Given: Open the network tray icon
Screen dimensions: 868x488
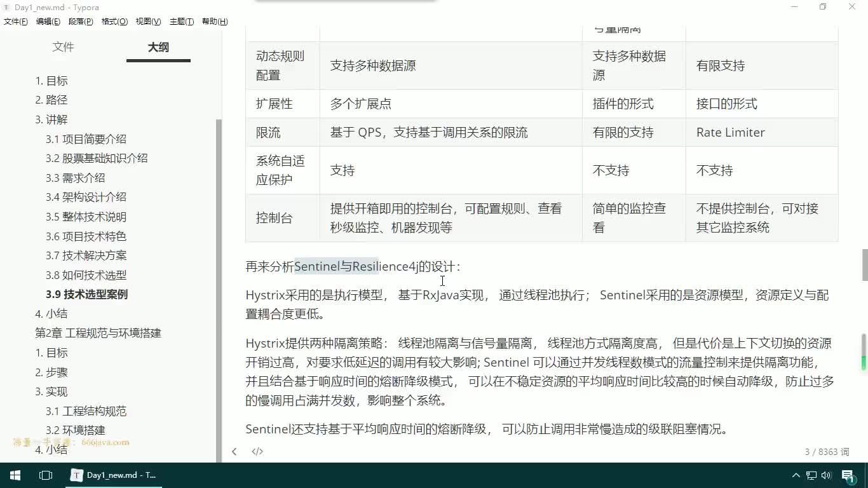Looking at the screenshot, I should [811, 475].
